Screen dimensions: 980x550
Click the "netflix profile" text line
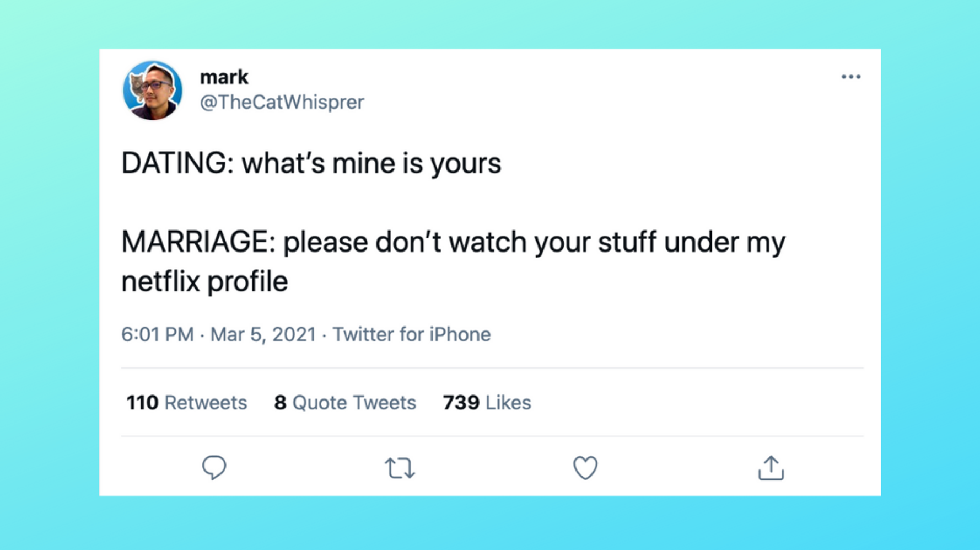(x=204, y=282)
